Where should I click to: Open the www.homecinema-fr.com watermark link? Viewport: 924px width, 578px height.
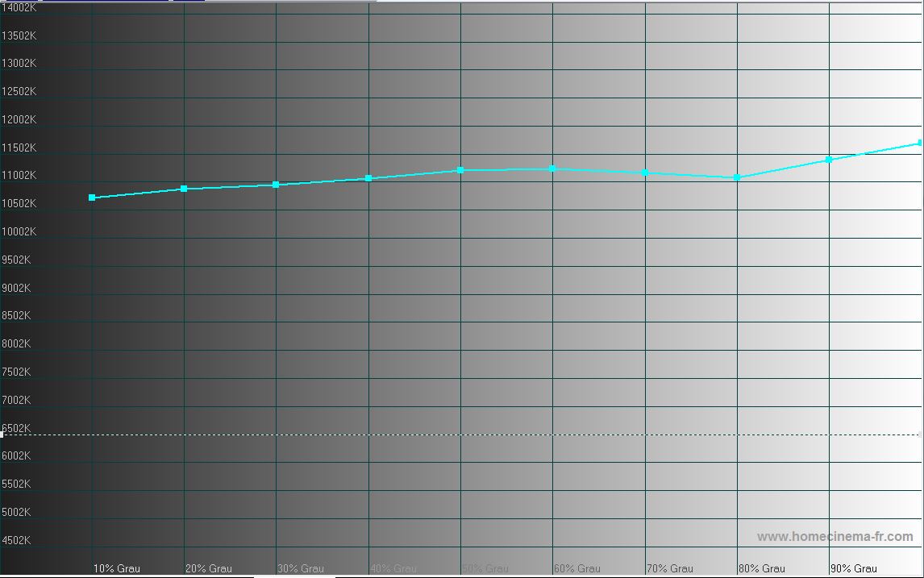coord(835,537)
